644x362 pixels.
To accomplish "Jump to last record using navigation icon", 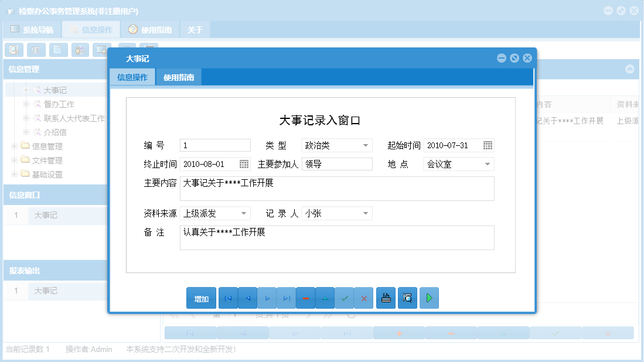I will [x=287, y=298].
